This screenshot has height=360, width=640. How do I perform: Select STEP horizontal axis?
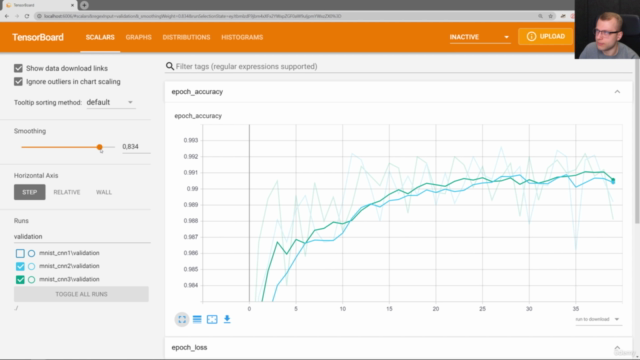pos(29,192)
